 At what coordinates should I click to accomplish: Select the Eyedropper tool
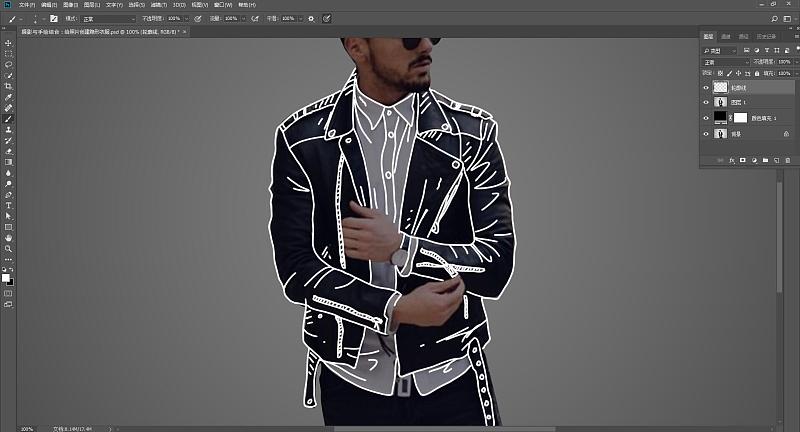pyautogui.click(x=8, y=97)
